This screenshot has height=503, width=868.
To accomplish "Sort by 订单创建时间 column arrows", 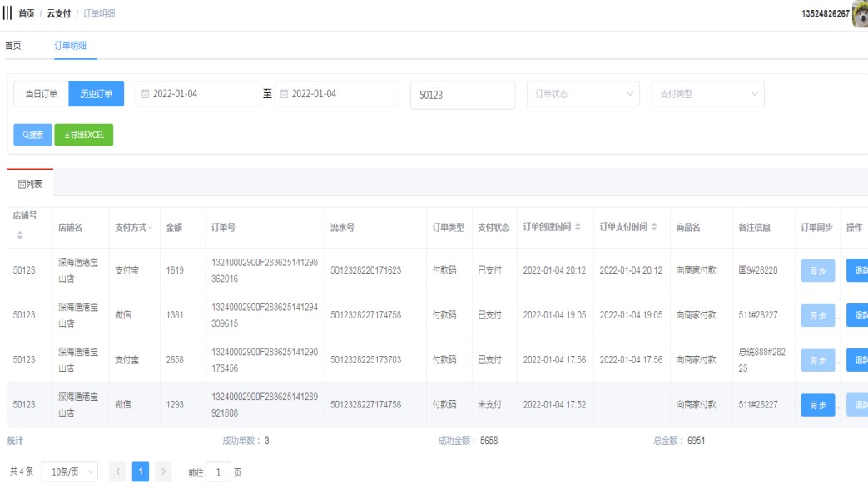I will (x=578, y=227).
